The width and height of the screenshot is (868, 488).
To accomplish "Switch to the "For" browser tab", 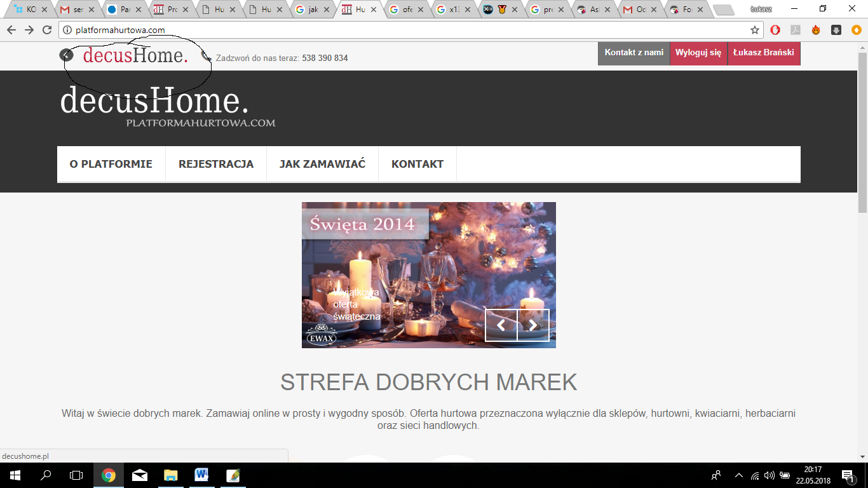I will click(x=688, y=10).
